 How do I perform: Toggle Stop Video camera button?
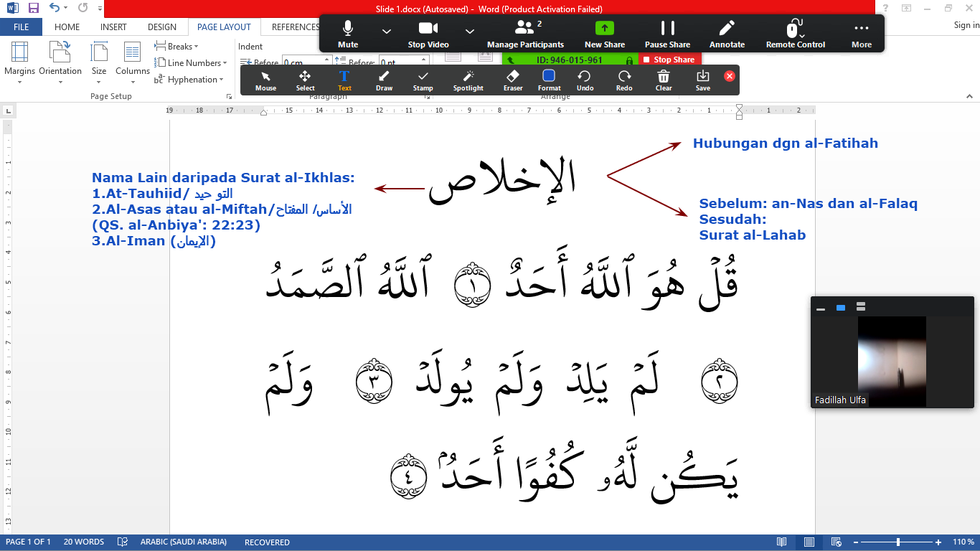coord(428,34)
